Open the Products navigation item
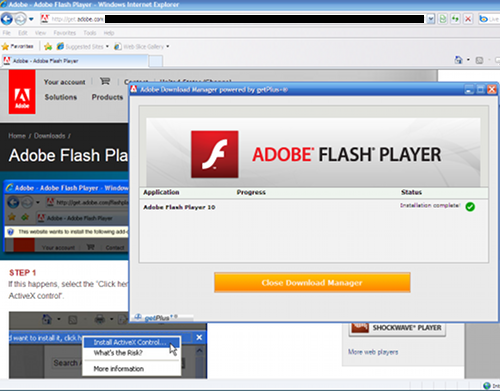 coord(107,97)
